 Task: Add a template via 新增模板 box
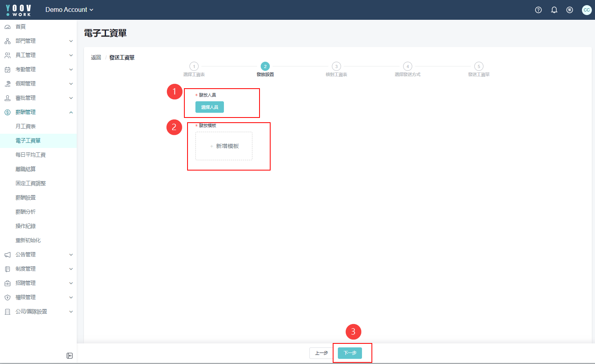pyautogui.click(x=224, y=146)
